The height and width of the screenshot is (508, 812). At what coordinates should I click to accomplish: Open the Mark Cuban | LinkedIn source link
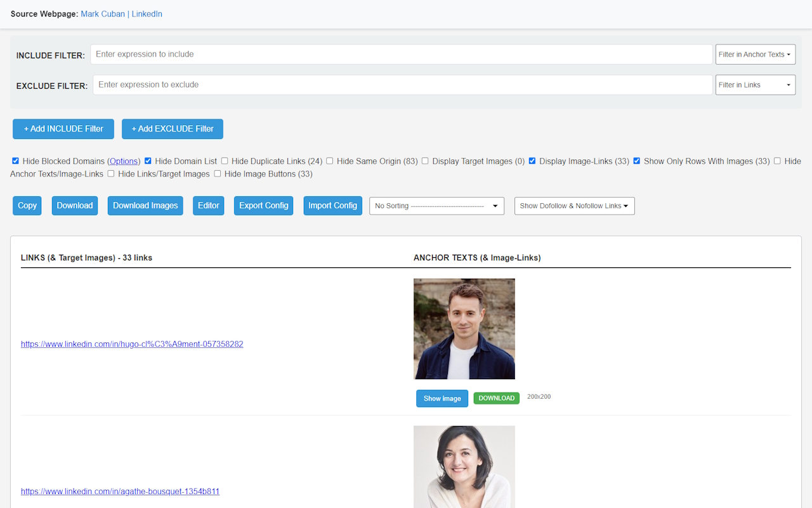tap(121, 13)
